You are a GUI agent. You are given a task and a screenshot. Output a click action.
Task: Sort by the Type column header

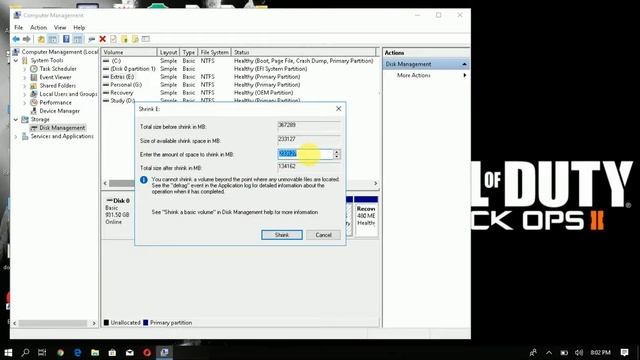tap(189, 52)
